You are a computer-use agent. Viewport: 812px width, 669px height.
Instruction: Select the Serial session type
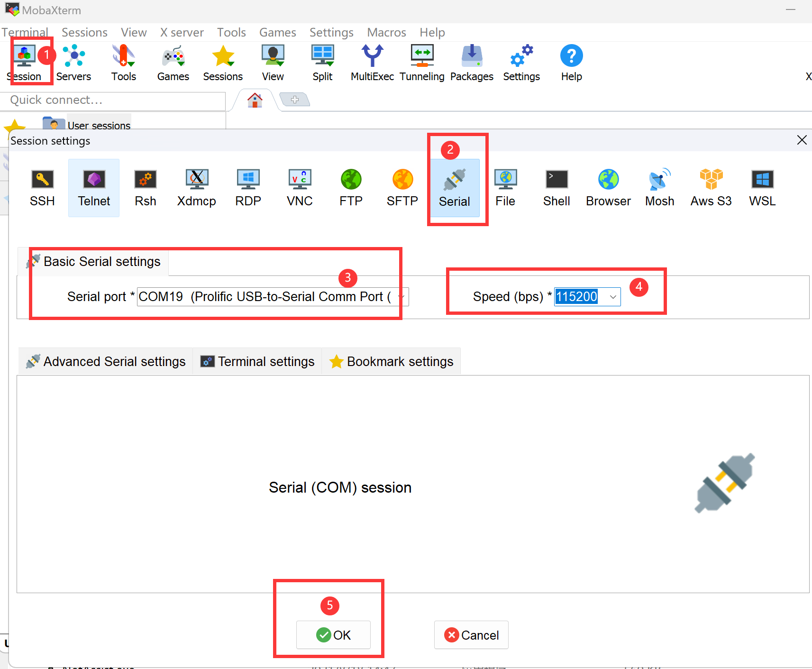(455, 188)
